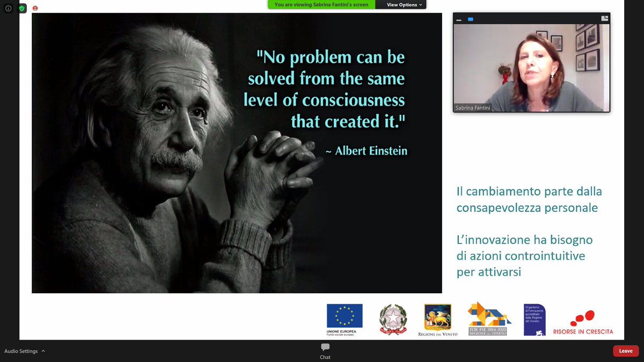Click the 'You are viewing Sabrina Fantini's screen' banner
Screen dimensions: 644x362
coord(321,5)
